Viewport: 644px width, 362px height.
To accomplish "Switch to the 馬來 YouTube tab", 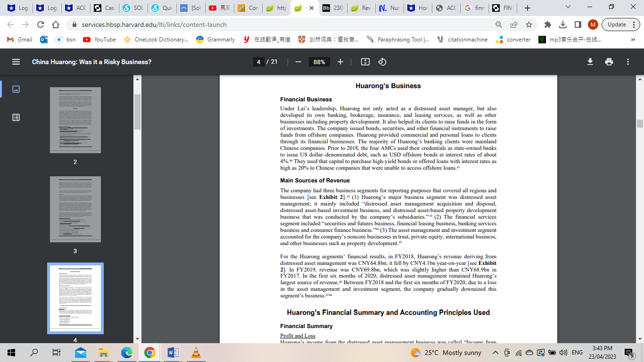I will point(219,8).
